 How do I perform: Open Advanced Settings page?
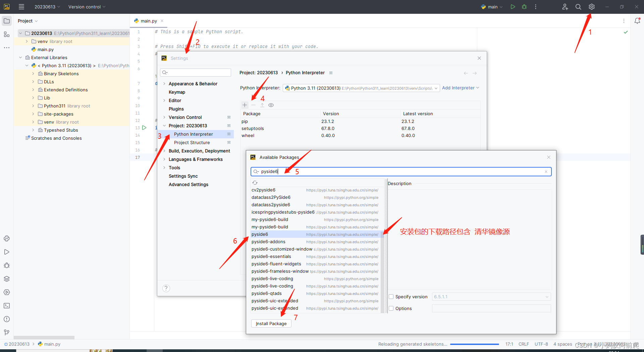[189, 184]
